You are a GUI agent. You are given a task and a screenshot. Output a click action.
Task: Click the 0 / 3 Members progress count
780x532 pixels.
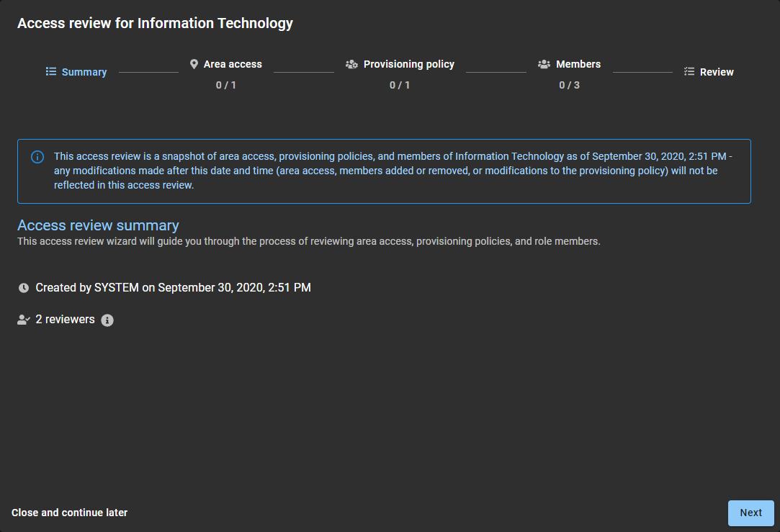click(x=569, y=85)
